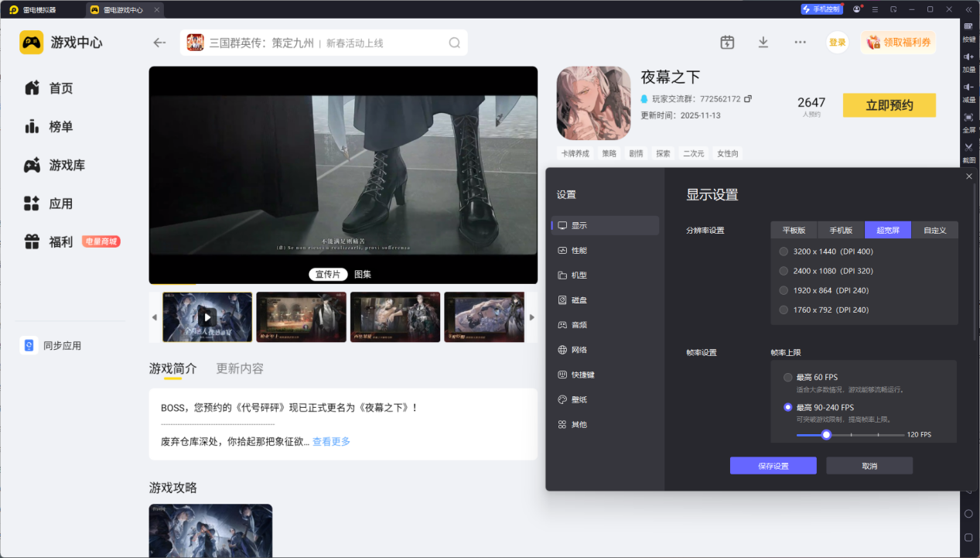Switch to the 手机版 resolution tab
This screenshot has width=980, height=558.
[x=841, y=230]
